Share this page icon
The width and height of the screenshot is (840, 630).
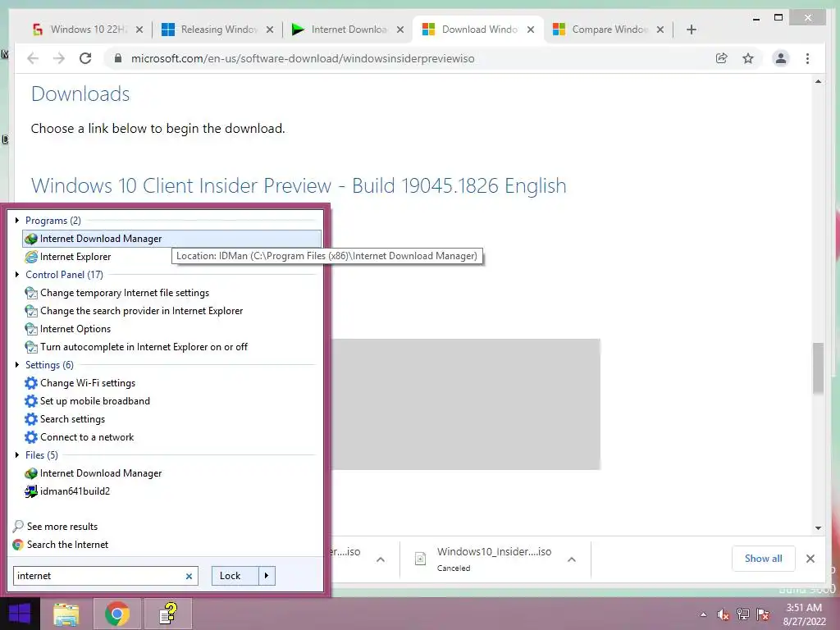722,58
